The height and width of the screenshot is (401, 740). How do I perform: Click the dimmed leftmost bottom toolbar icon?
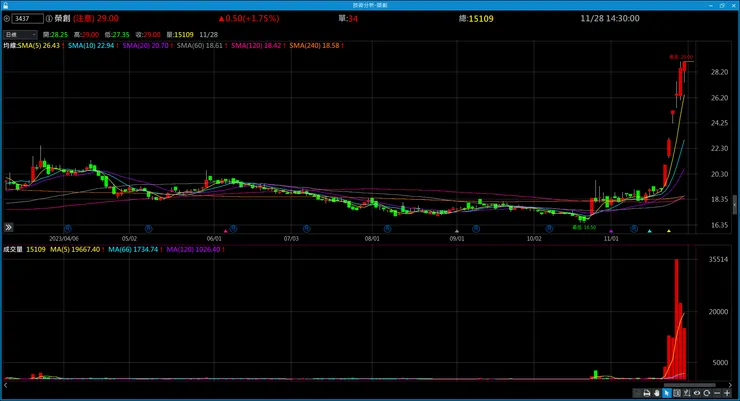[638, 393]
